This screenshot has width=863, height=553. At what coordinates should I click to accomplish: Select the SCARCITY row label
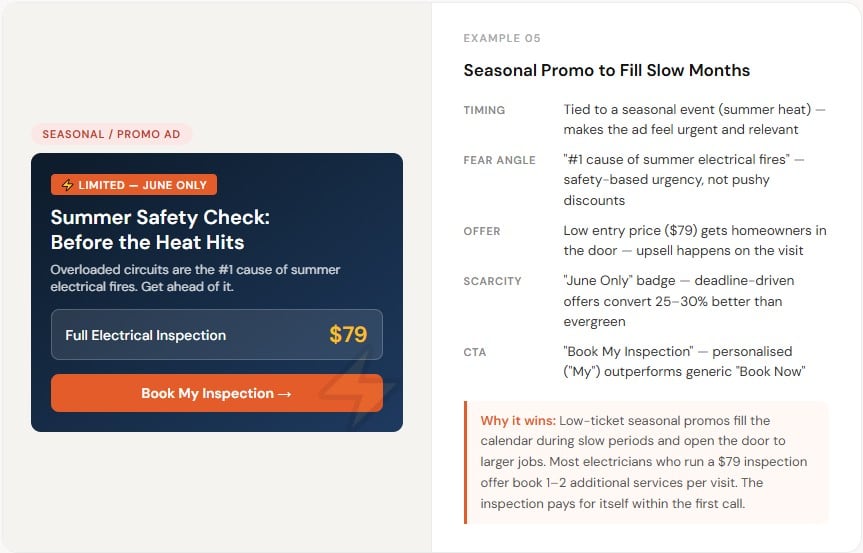pyautogui.click(x=492, y=281)
